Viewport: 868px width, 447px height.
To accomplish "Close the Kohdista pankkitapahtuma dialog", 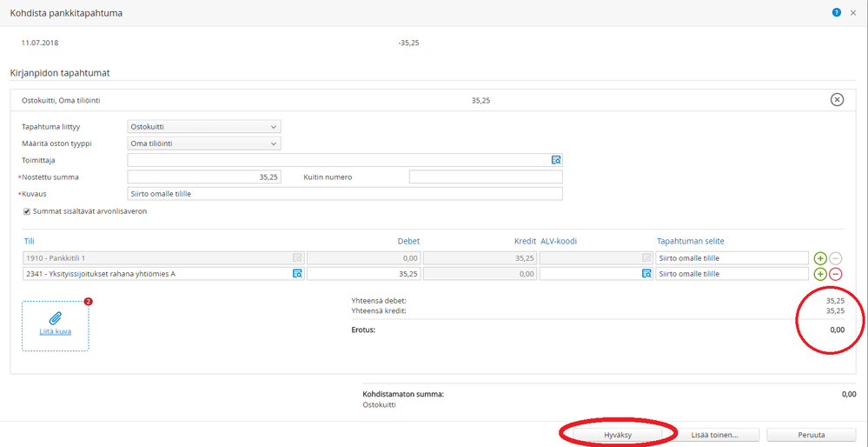I will [853, 13].
